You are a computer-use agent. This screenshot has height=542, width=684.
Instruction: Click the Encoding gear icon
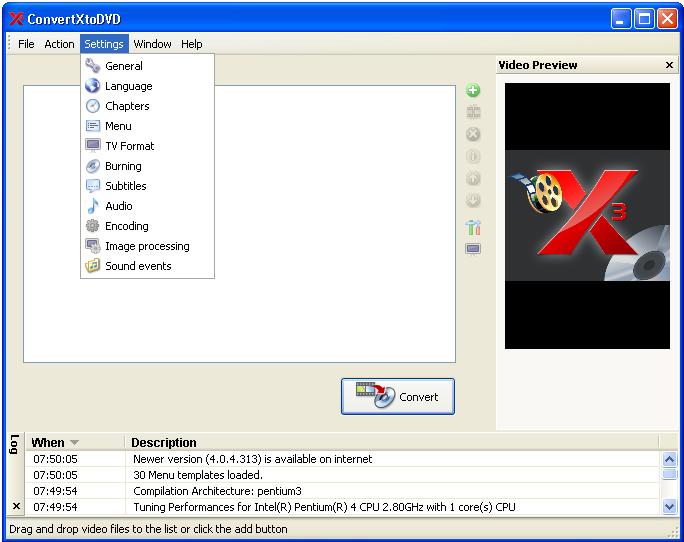click(92, 226)
